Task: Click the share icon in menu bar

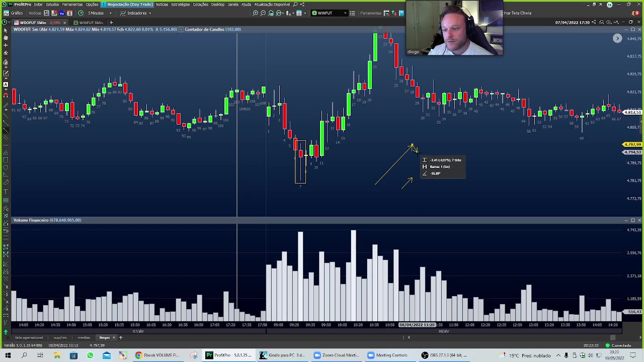Action: click(x=302, y=5)
